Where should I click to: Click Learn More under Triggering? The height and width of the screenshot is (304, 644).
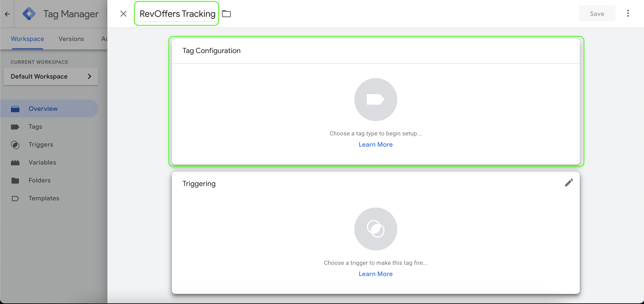(376, 274)
